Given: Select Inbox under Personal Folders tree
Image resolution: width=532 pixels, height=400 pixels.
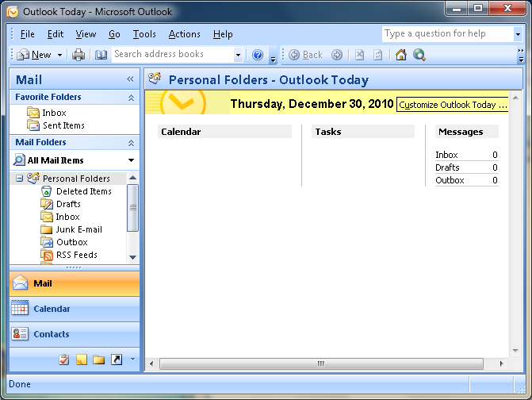Looking at the screenshot, I should (x=67, y=217).
